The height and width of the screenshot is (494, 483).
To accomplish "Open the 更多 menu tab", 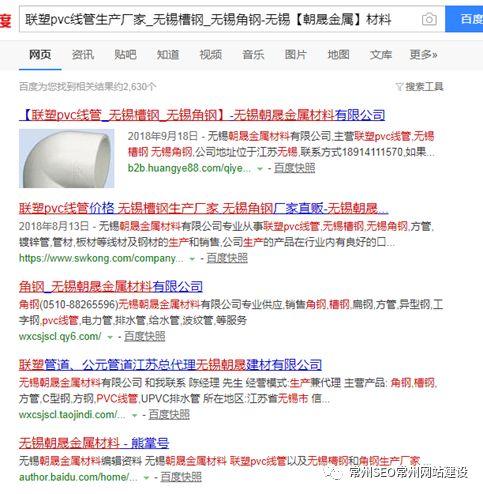I will pyautogui.click(x=423, y=54).
